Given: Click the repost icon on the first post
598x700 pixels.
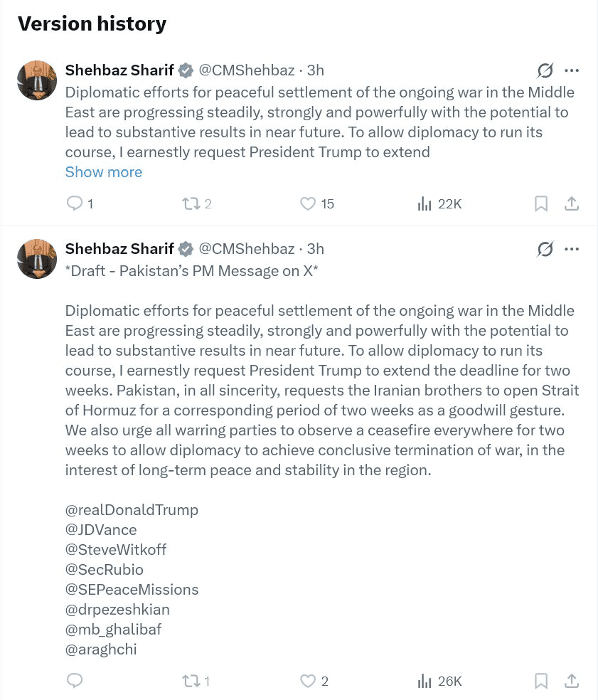Looking at the screenshot, I should [190, 204].
